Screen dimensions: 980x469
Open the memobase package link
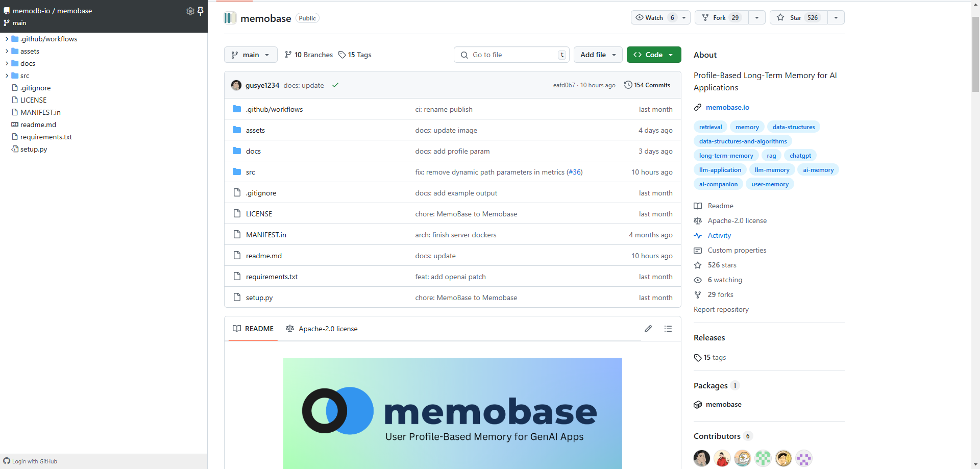click(x=723, y=404)
